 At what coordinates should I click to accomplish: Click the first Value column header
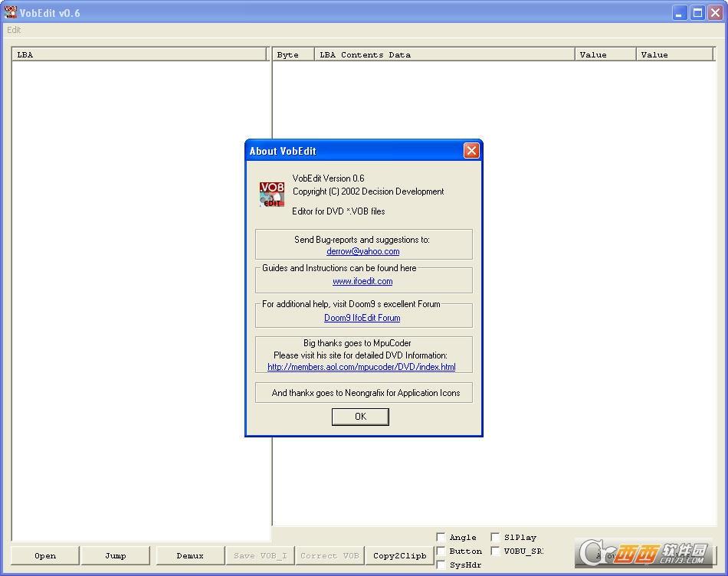[x=605, y=54]
